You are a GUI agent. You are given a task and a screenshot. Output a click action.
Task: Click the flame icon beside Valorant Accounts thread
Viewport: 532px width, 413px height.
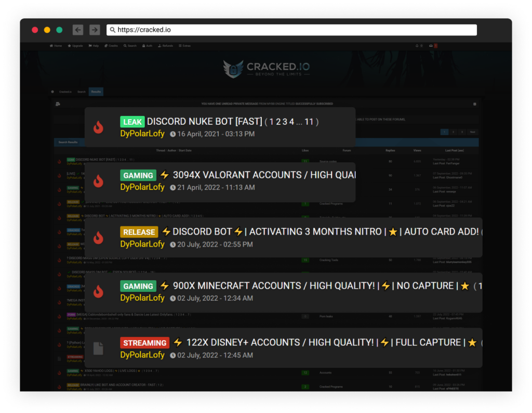click(98, 181)
